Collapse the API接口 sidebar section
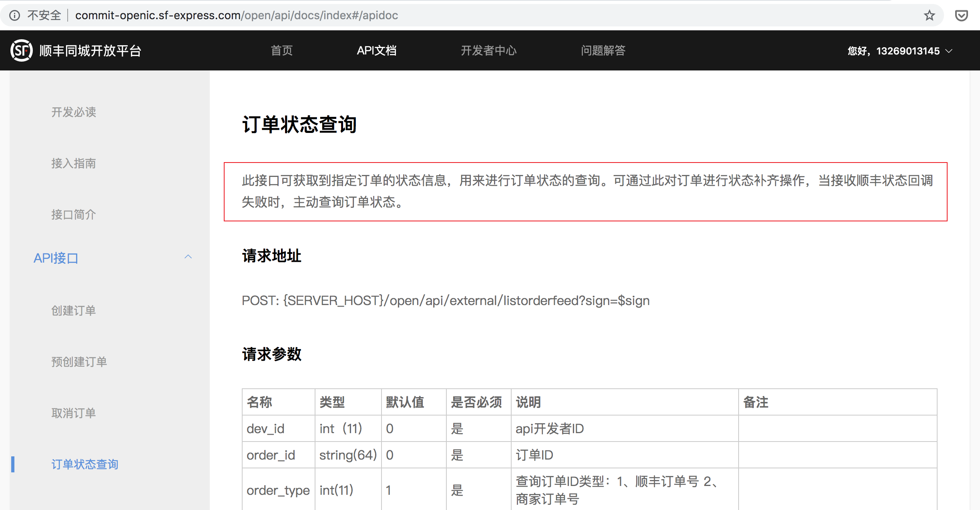 tap(188, 257)
